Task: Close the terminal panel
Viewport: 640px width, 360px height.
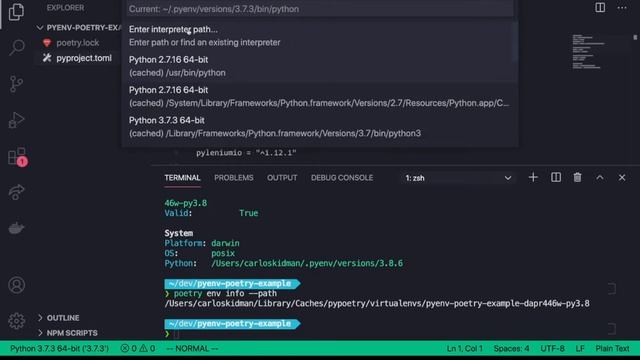Action: [622, 178]
